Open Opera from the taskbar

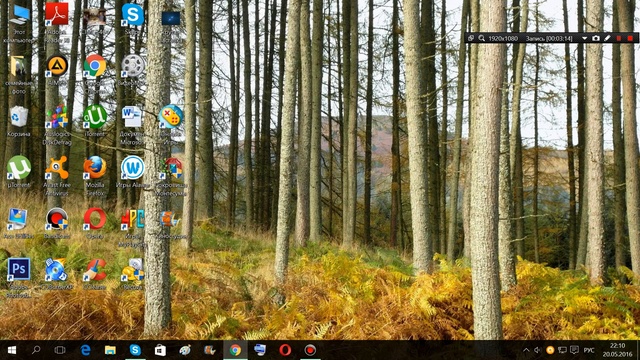pyautogui.click(x=285, y=350)
